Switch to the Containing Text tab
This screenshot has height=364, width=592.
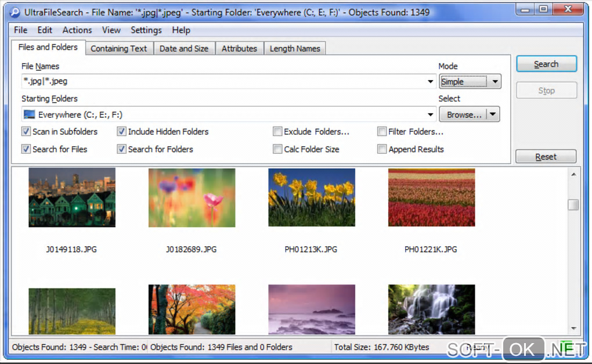pos(119,49)
